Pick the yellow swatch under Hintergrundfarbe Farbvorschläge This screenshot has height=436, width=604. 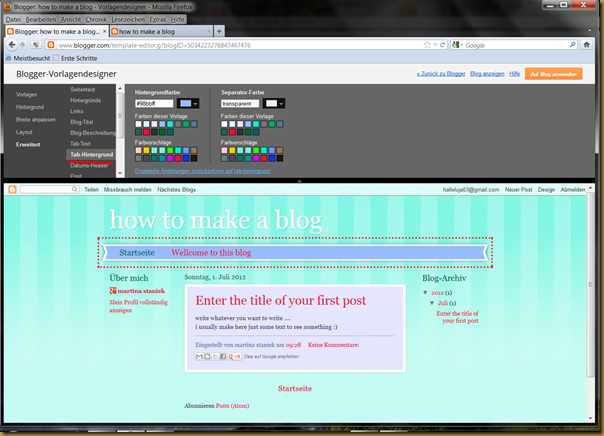click(146, 150)
